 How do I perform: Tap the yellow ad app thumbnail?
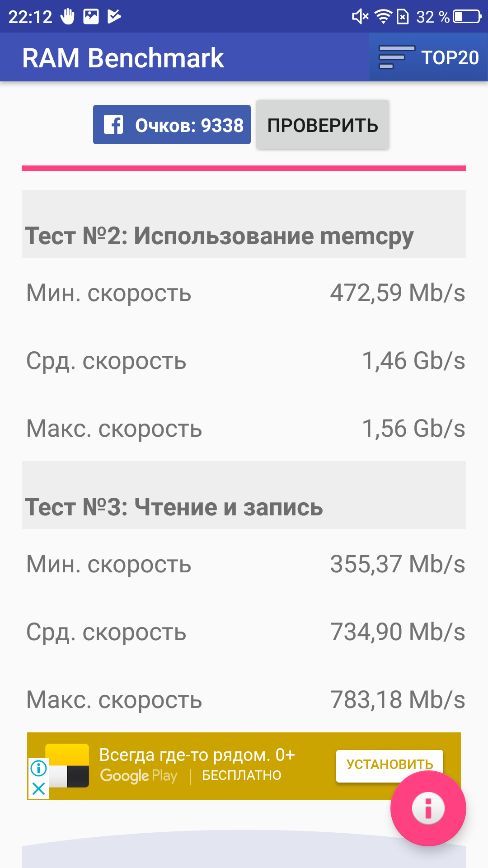[67, 765]
